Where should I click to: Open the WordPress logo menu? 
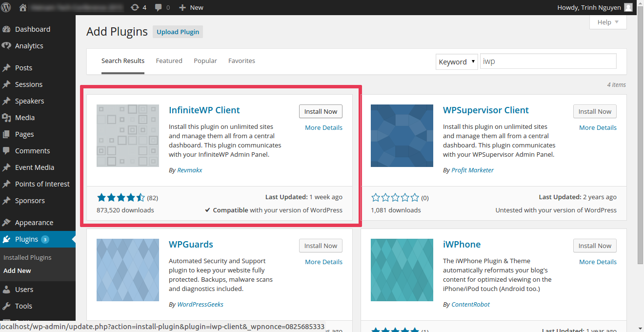pyautogui.click(x=5, y=7)
